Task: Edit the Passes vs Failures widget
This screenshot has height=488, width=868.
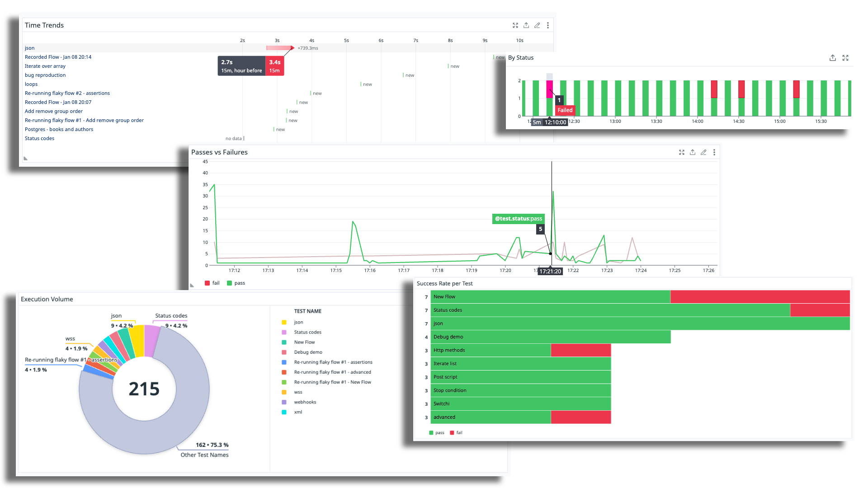Action: pyautogui.click(x=703, y=152)
